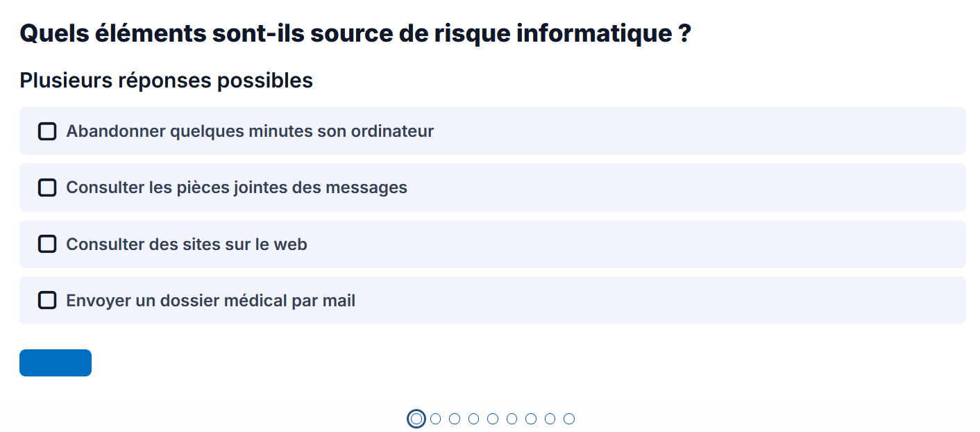This screenshot has height=432, width=980.
Task: Jump to the last pagination dot
Action: pyautogui.click(x=569, y=419)
